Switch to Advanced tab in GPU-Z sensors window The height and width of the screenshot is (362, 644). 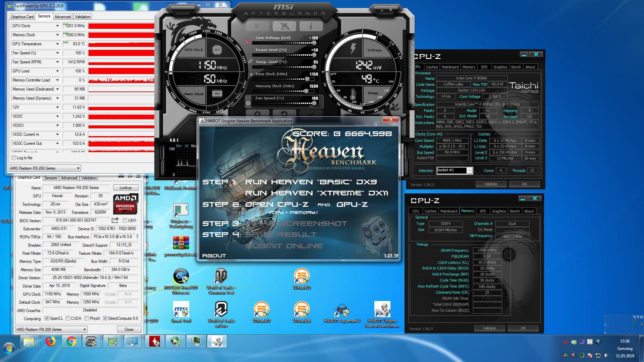coord(63,17)
